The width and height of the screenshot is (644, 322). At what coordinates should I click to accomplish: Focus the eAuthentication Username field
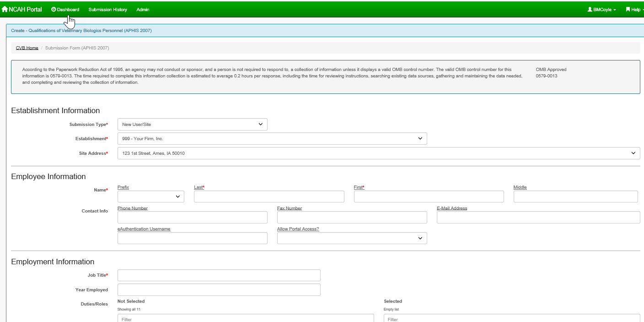(192, 238)
